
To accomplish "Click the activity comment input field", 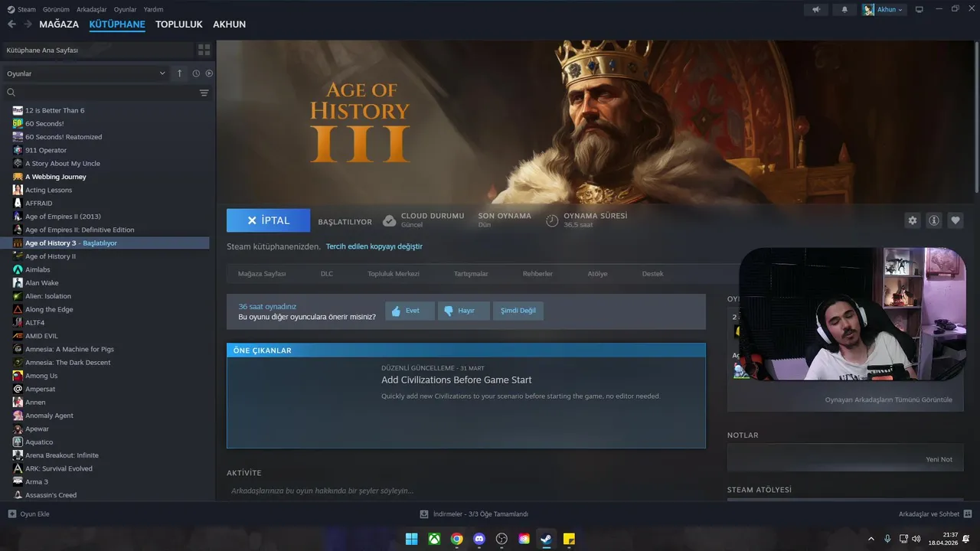I will (466, 491).
